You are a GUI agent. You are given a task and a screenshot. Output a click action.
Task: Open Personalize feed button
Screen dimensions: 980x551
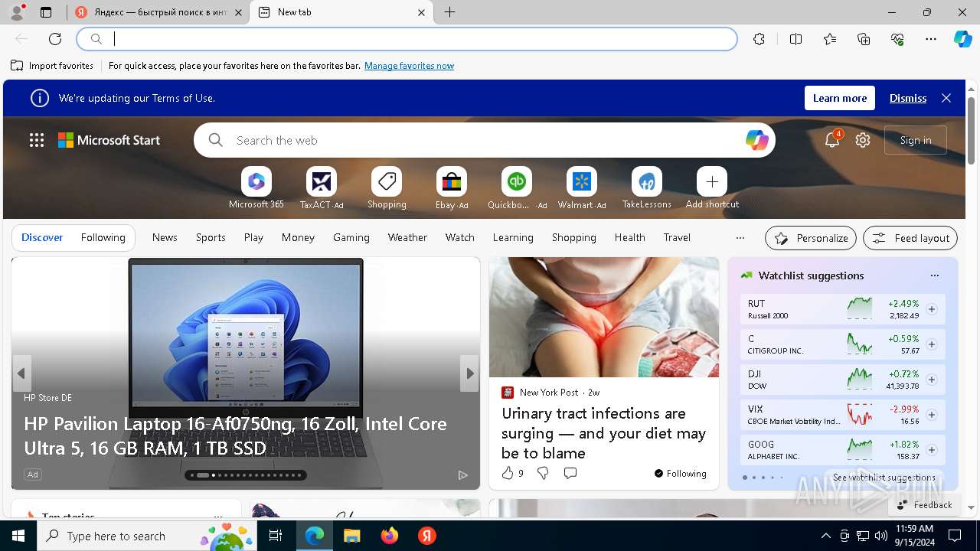[x=811, y=238]
